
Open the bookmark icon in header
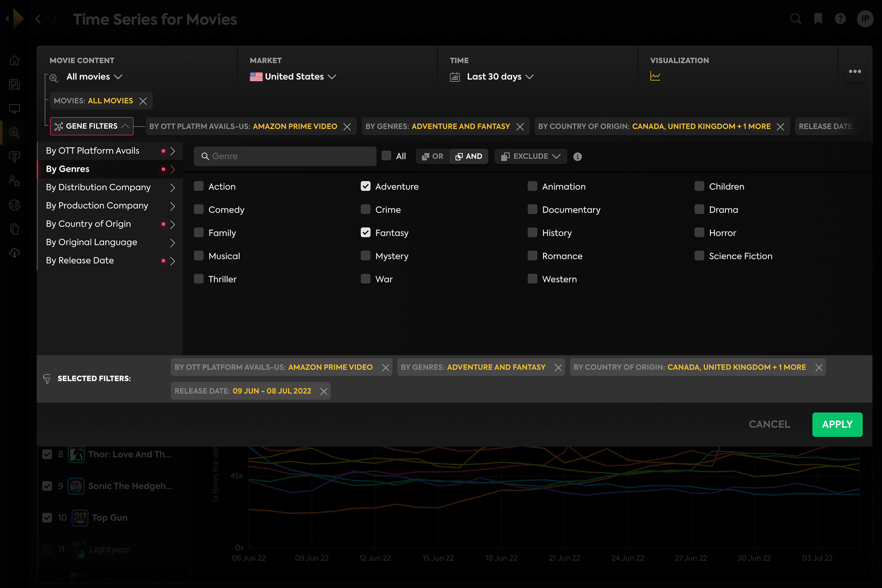click(818, 18)
